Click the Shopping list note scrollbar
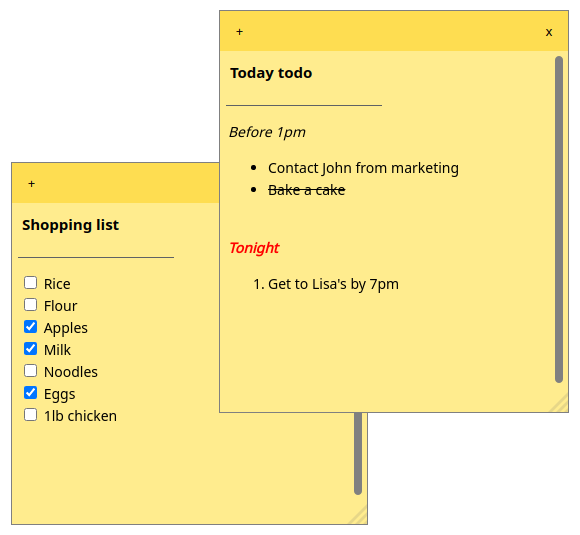The image size is (580, 535). [x=358, y=454]
